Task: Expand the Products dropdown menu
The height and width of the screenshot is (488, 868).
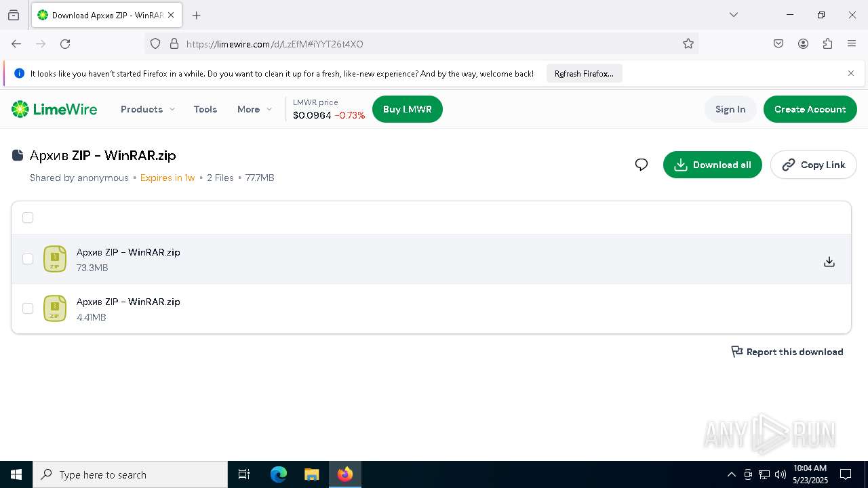Action: [x=147, y=109]
